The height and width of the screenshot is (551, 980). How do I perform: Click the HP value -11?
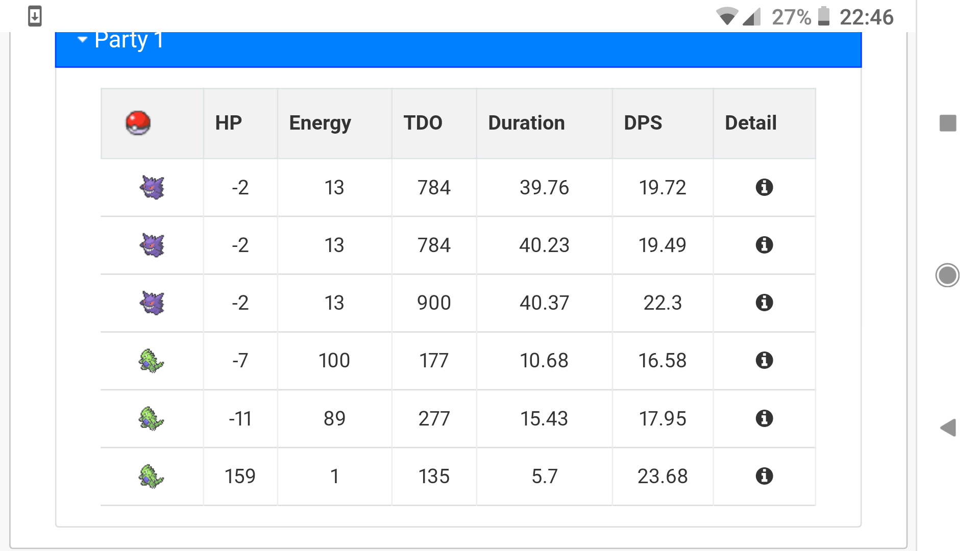(x=240, y=419)
